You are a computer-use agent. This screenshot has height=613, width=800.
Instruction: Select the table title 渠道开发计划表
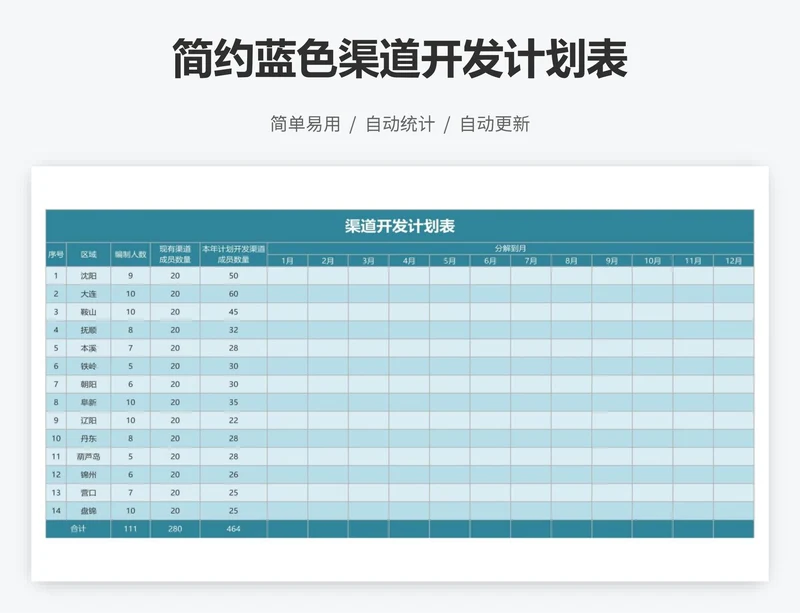click(399, 226)
